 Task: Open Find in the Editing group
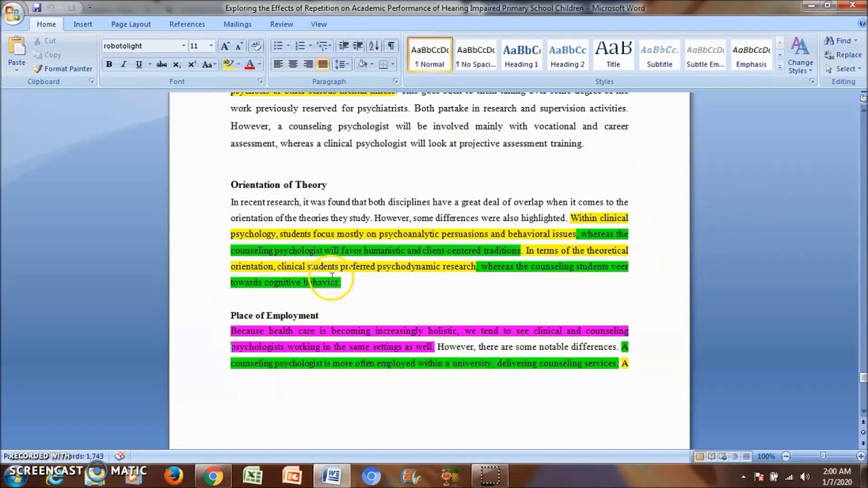[840, 41]
